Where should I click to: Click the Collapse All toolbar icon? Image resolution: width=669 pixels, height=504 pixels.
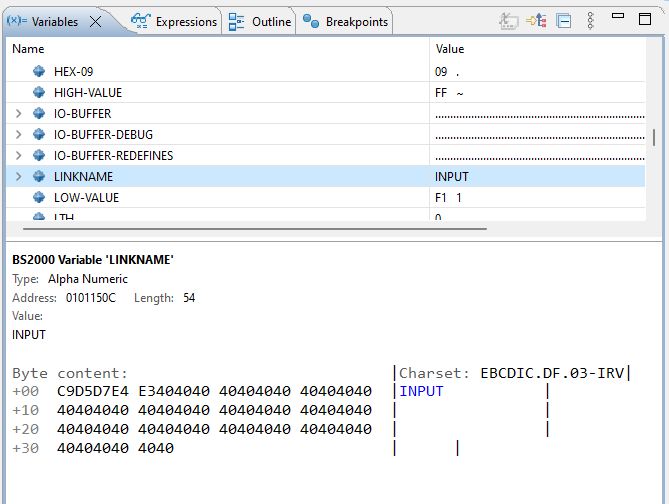(564, 21)
